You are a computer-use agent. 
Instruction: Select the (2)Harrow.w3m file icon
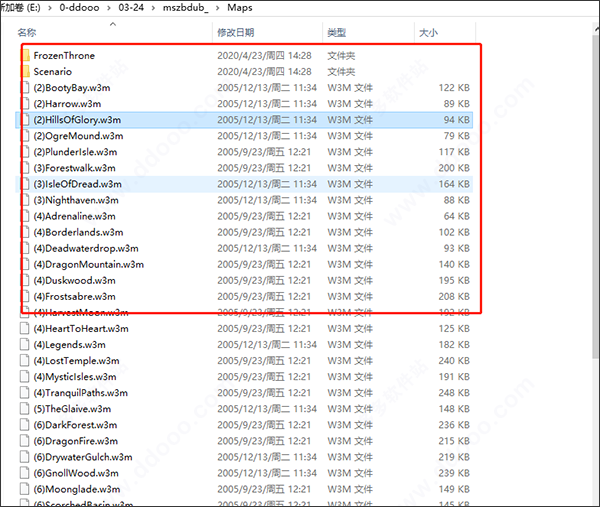click(25, 104)
